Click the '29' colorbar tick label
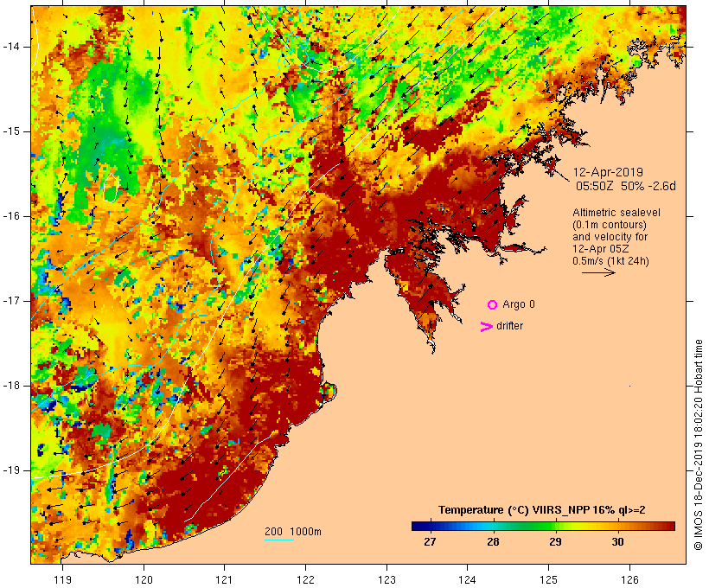This screenshot has width=709, height=588. (x=555, y=541)
